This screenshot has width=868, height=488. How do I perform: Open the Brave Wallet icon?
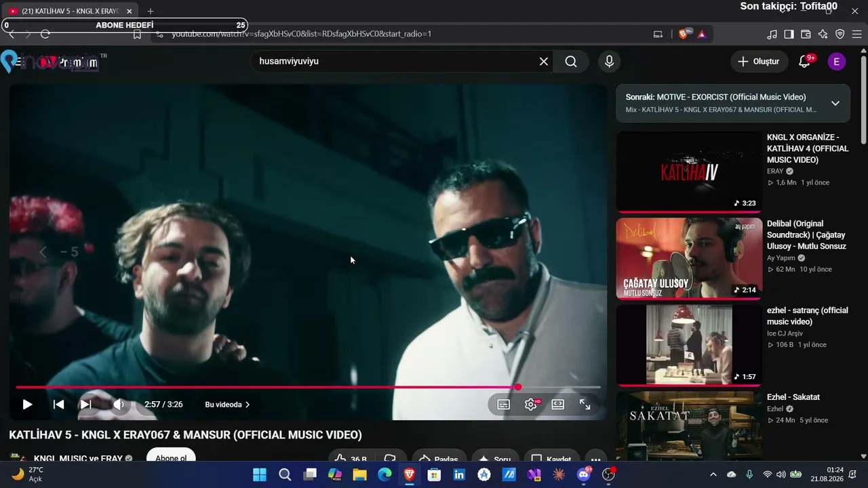[806, 34]
